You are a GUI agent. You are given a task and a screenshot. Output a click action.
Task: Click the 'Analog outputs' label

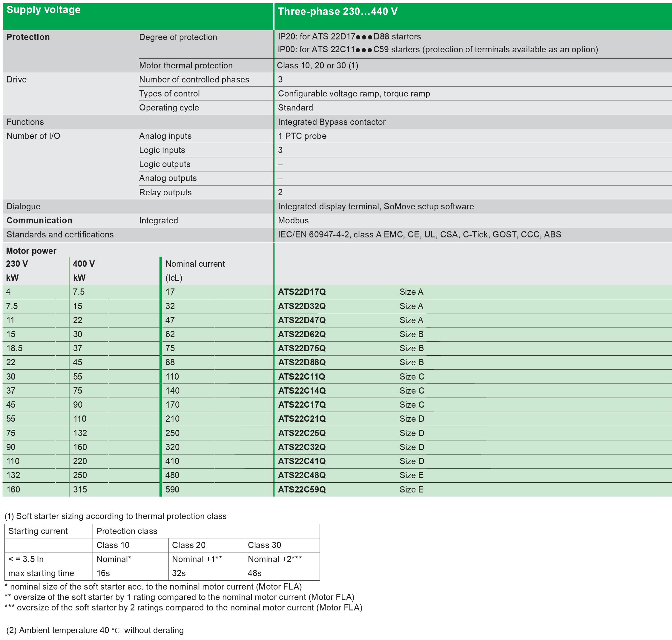pyautogui.click(x=168, y=178)
